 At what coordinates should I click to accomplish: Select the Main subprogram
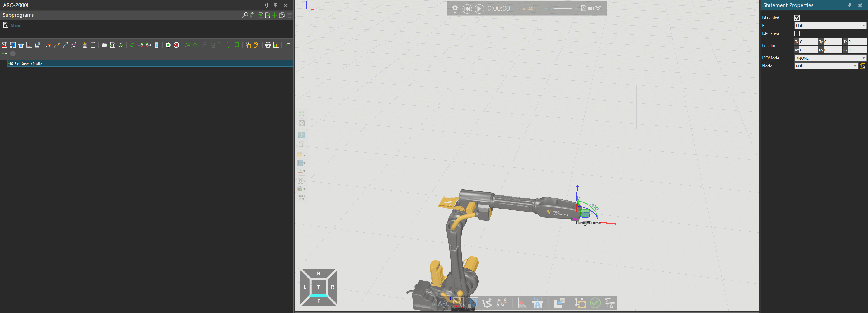click(15, 25)
